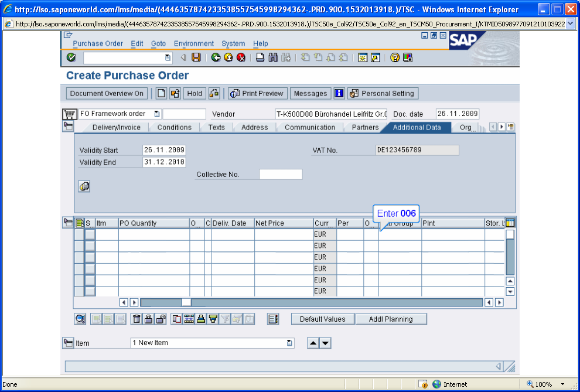Open the Edit menu
This screenshot has width=580, height=392.
(137, 43)
